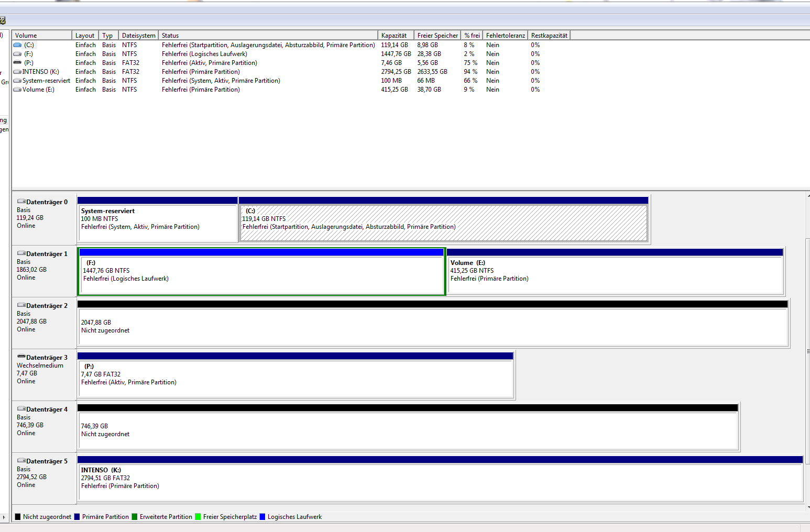
Task: Click the System-reserviert volume icon in volume list
Action: tap(17, 81)
